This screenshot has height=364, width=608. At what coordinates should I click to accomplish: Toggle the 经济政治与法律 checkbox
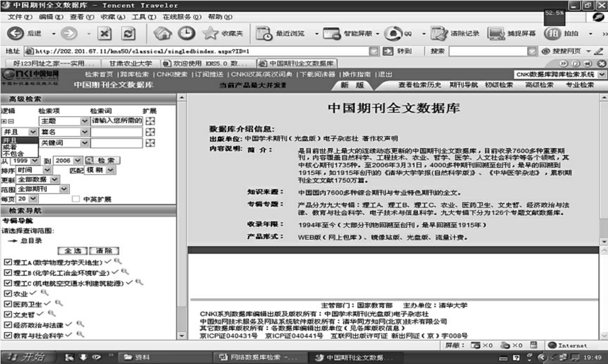(8, 325)
